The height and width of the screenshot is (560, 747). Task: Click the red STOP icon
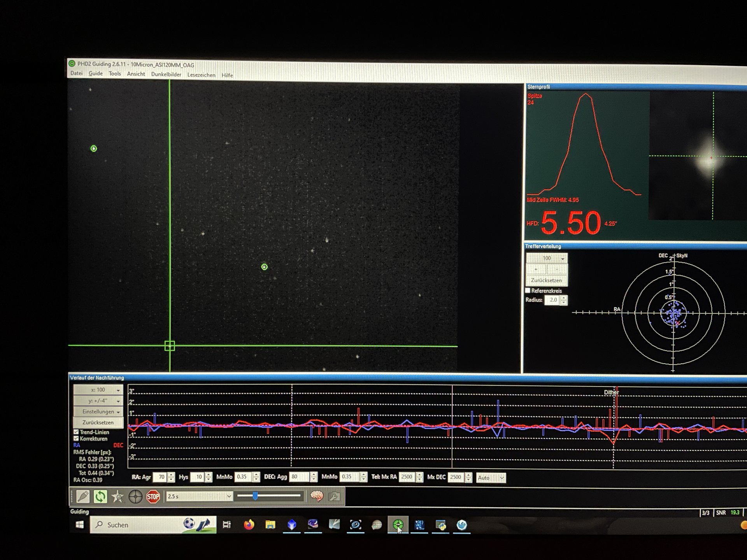click(x=153, y=497)
